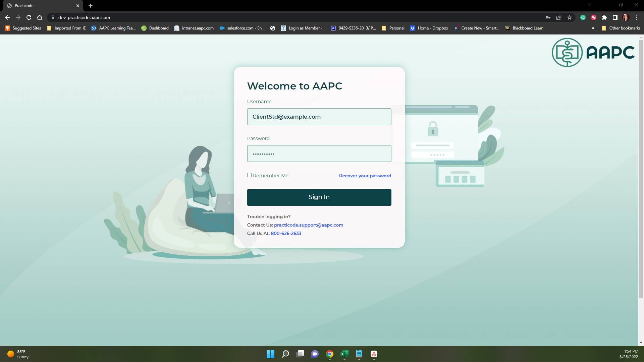
Task: Click the browser reload page icon
Action: [x=29, y=17]
